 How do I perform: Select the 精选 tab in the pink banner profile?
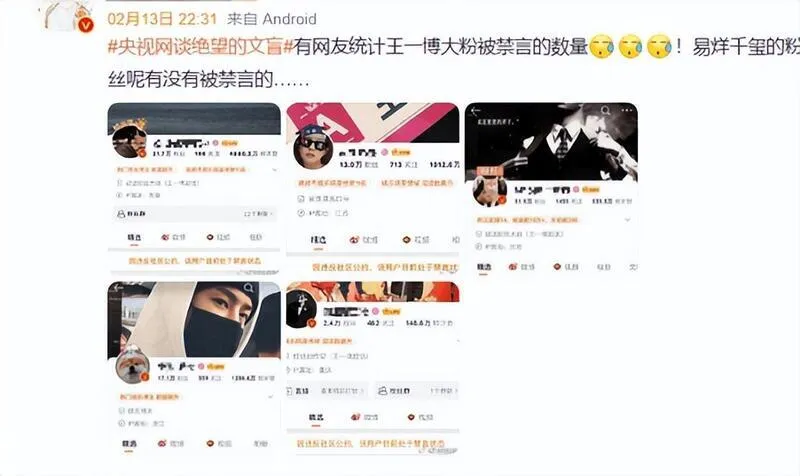pyautogui.click(x=318, y=240)
